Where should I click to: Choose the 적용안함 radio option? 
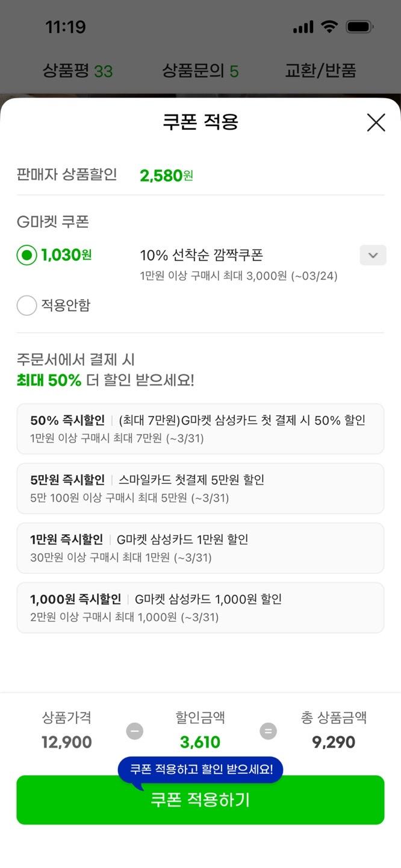click(x=27, y=306)
